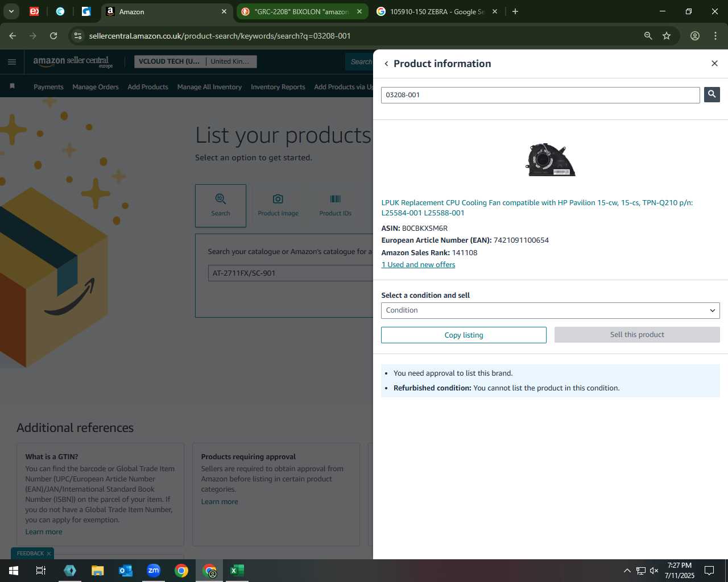The height and width of the screenshot is (582, 728).
Task: Open the first pinned red tab
Action: point(34,11)
